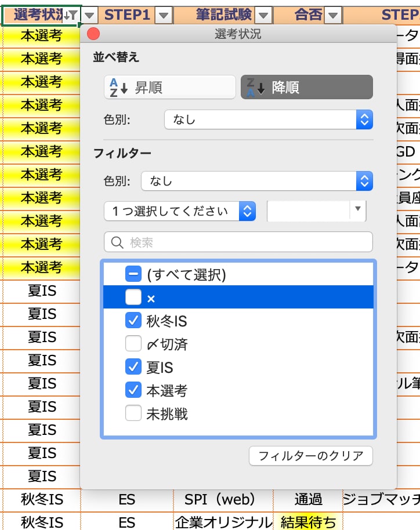Viewport: 420px width, 530px height.
Task: Select the first 夏IS cell
Action: click(x=41, y=291)
